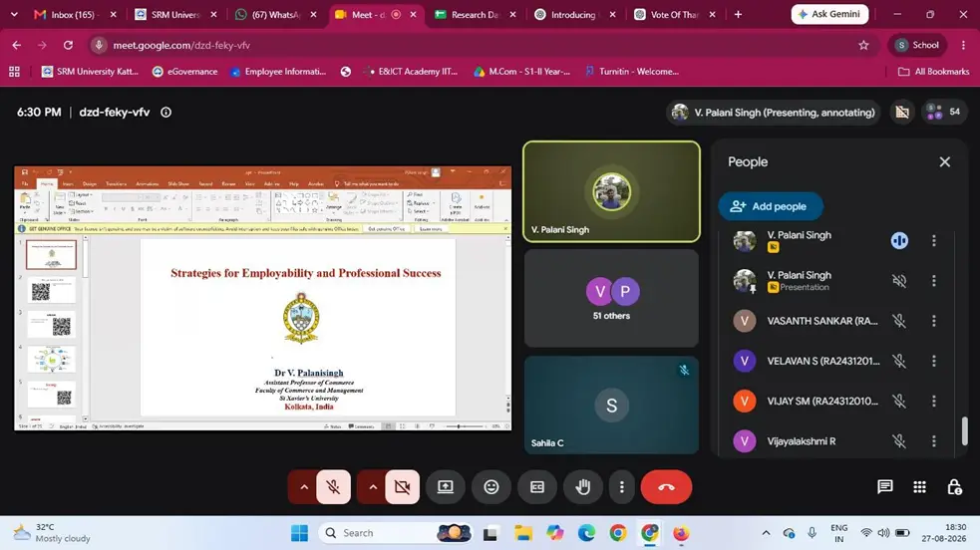Click the Ask Gemini button

click(829, 14)
